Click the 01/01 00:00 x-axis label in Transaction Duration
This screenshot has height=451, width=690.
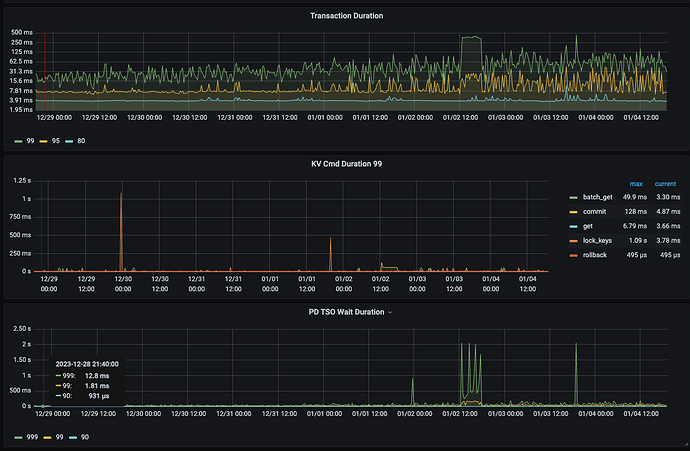pos(325,117)
